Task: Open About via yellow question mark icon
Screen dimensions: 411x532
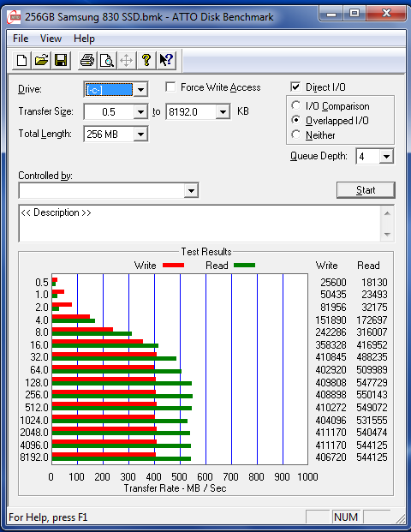Action: 146,61
